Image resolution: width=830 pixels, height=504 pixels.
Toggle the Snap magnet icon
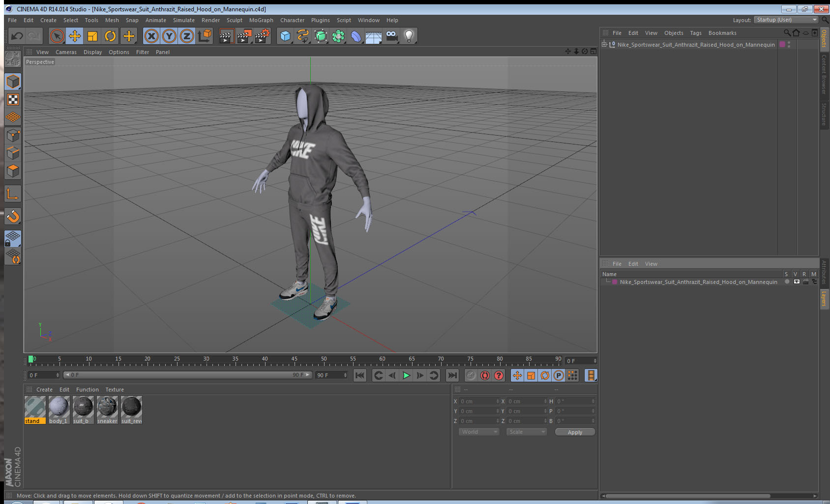pyautogui.click(x=13, y=216)
